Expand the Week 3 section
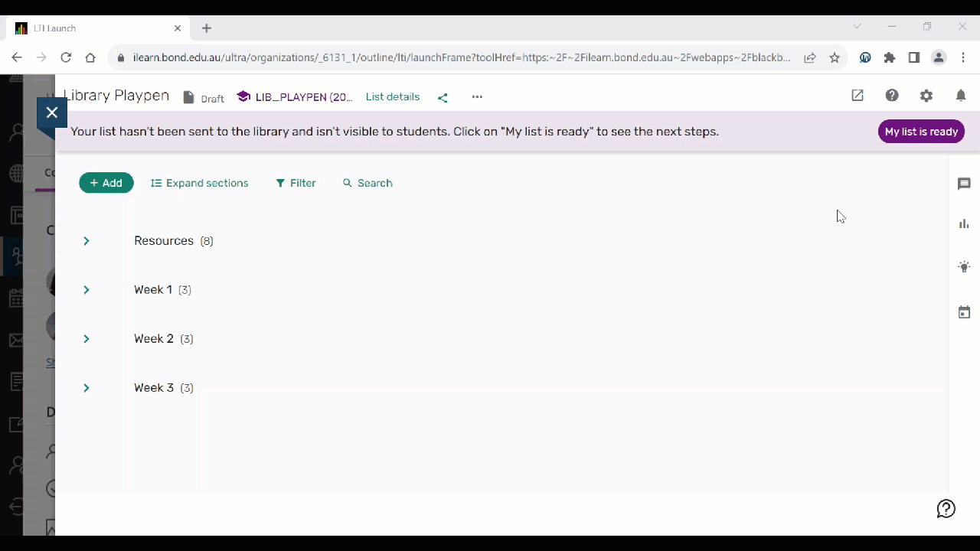The image size is (980, 551). click(x=87, y=388)
